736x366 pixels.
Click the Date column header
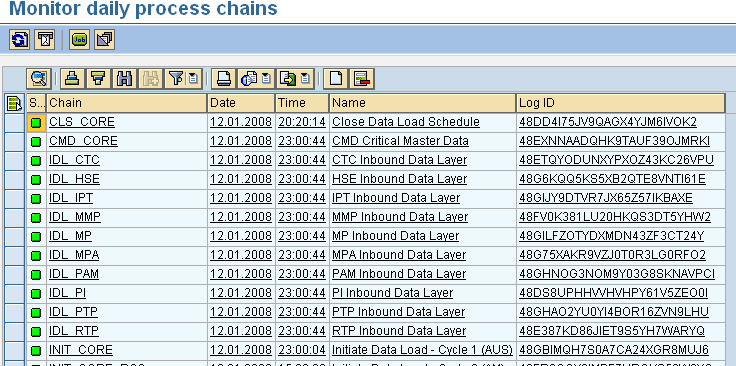(241, 103)
